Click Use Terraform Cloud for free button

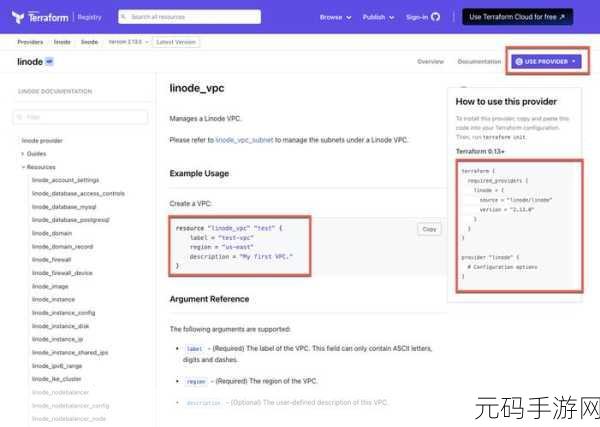pyautogui.click(x=517, y=17)
